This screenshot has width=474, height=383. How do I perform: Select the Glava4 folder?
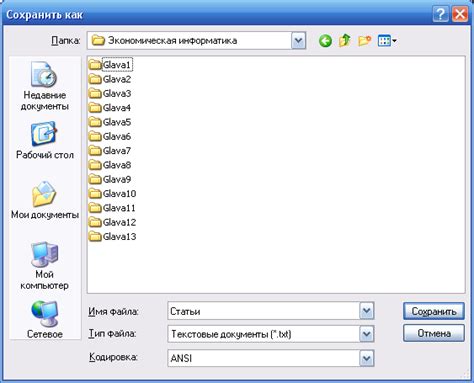[x=110, y=108]
